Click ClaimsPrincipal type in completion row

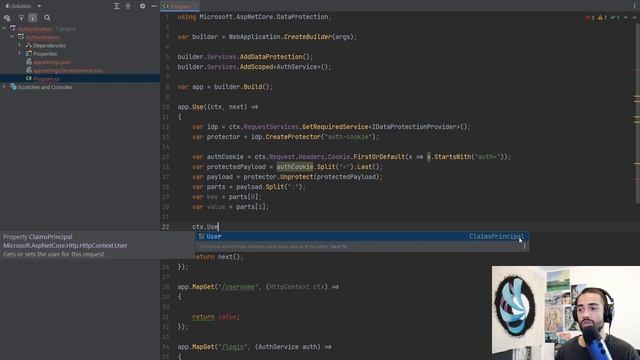click(496, 236)
